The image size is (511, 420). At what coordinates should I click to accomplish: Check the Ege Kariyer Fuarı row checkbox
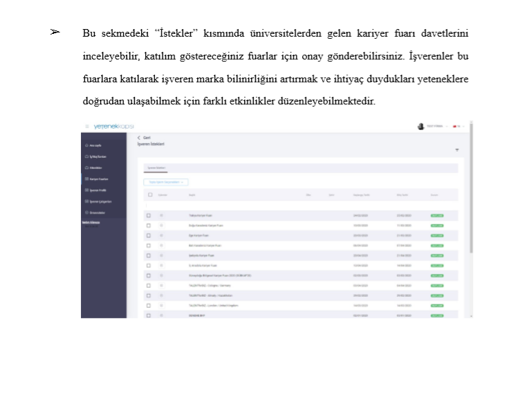[x=149, y=235]
